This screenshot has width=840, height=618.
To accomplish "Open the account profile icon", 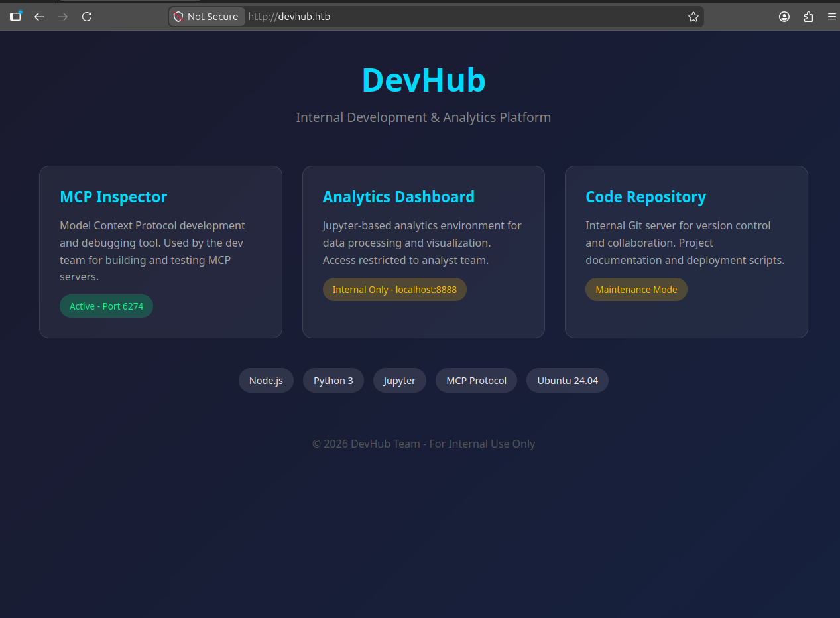I will pyautogui.click(x=784, y=17).
